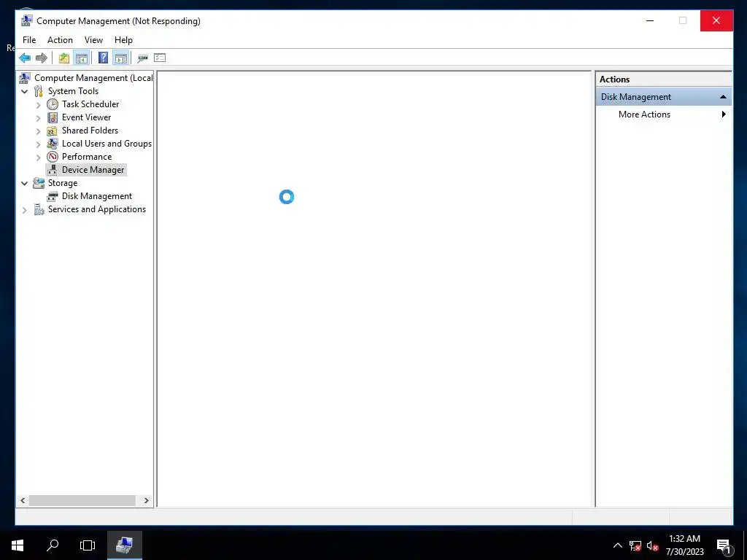Click the Task Scheduler clock icon
The image size is (747, 560).
(53, 104)
